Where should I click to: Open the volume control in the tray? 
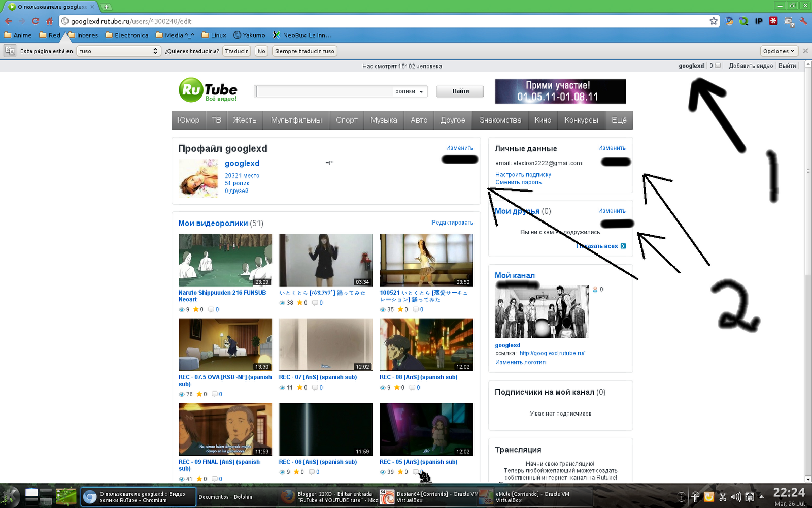(x=736, y=497)
